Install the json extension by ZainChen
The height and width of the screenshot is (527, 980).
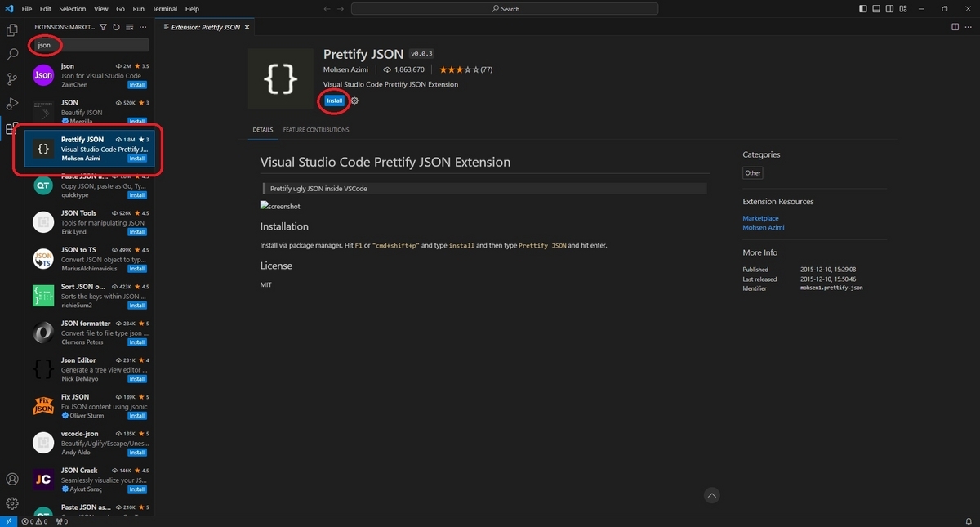(x=137, y=85)
